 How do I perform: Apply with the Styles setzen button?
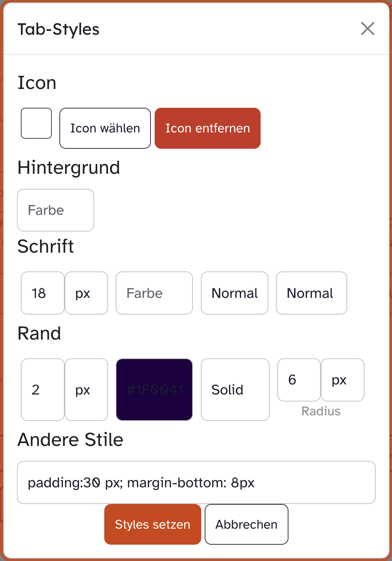(x=153, y=524)
